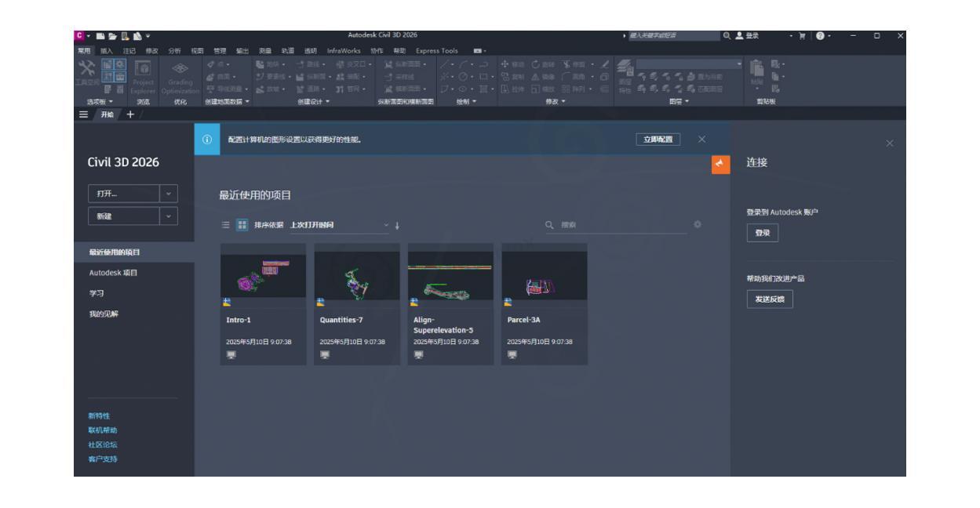
Task: Expand the 打开 dropdown arrow
Action: coord(167,194)
